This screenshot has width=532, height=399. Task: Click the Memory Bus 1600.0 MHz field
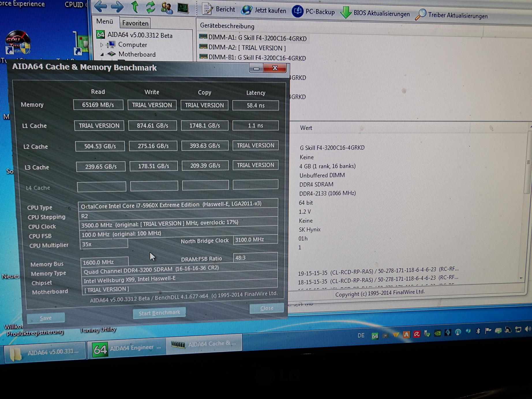[x=104, y=262]
